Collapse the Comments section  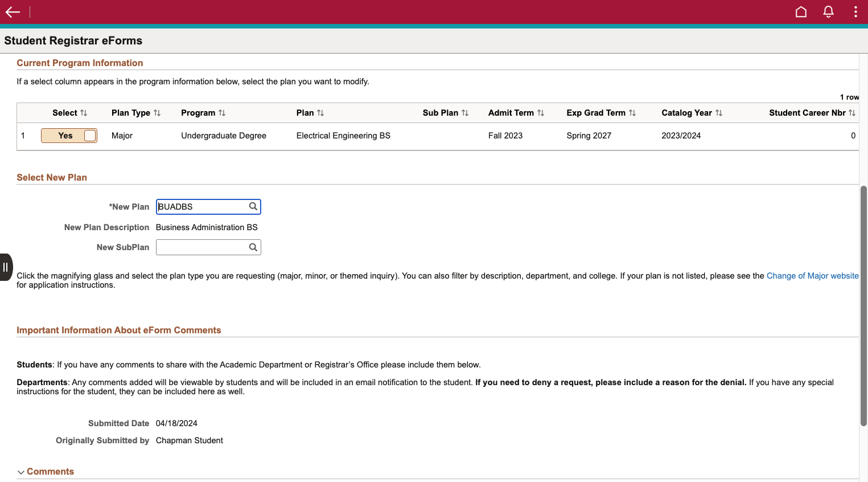46,472
